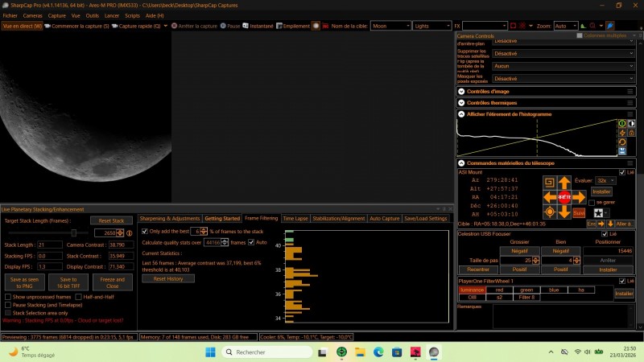Apply auto stretch with the lightning icon
The height and width of the screenshot is (362, 644).
(622, 133)
